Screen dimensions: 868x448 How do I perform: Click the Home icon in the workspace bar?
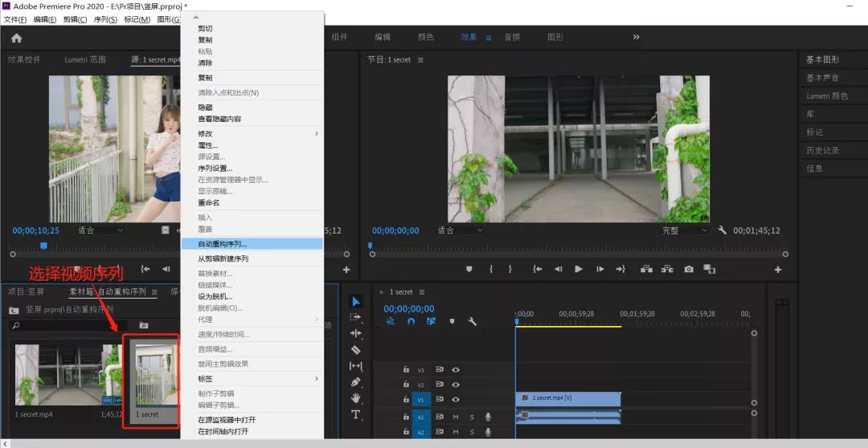click(x=17, y=38)
